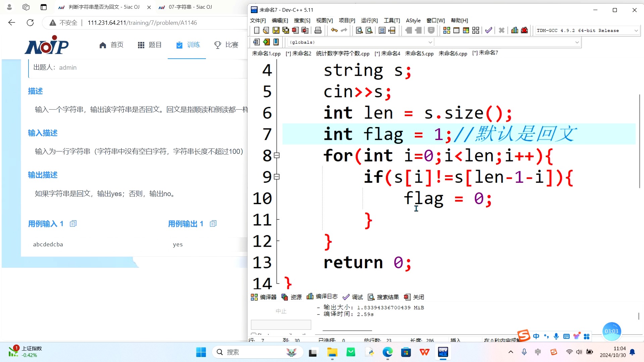Click the Close file icon in toolbar
Screen dimensions: 644x362
tap(295, 31)
